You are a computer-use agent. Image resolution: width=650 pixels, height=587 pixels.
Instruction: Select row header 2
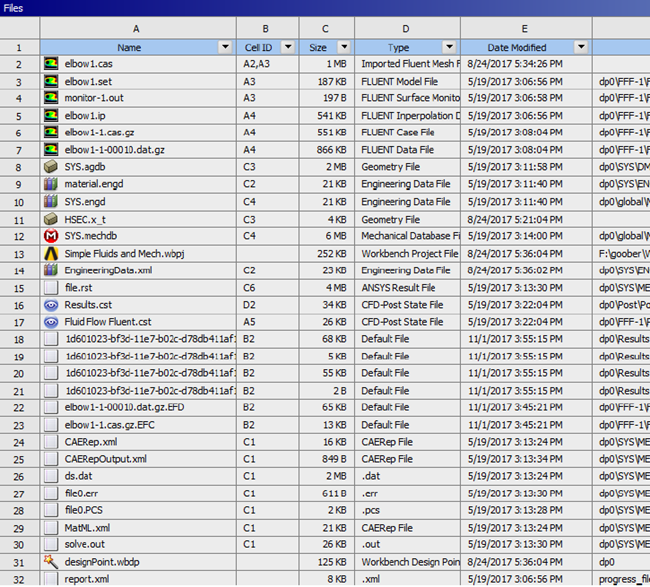click(19, 65)
